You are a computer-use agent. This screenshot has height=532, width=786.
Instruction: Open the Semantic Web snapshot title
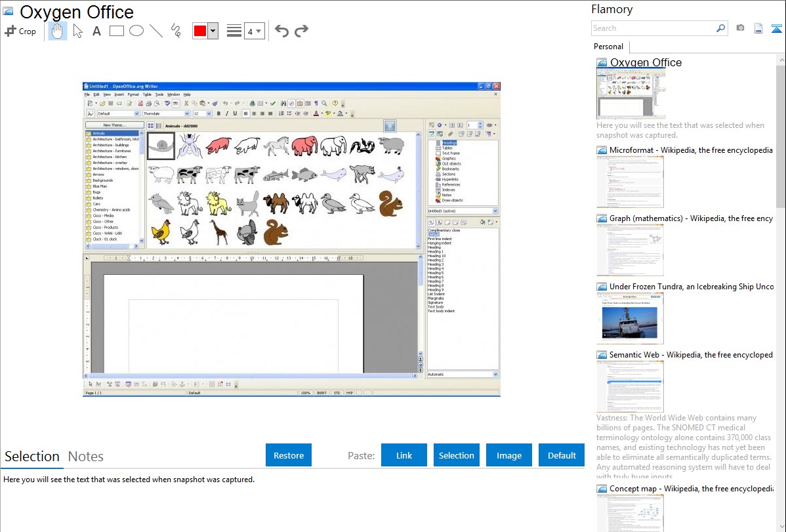pos(691,355)
